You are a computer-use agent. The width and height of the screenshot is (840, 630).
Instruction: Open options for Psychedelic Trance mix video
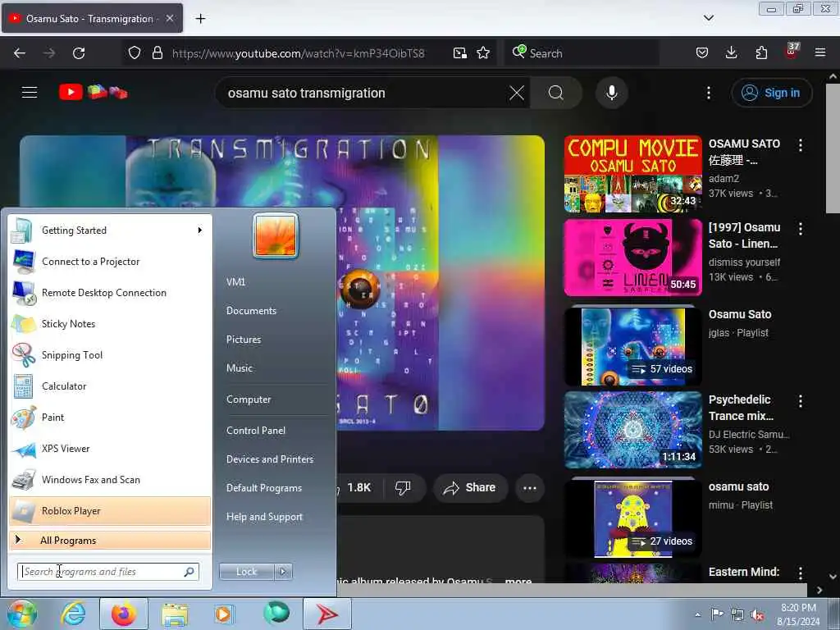click(801, 401)
